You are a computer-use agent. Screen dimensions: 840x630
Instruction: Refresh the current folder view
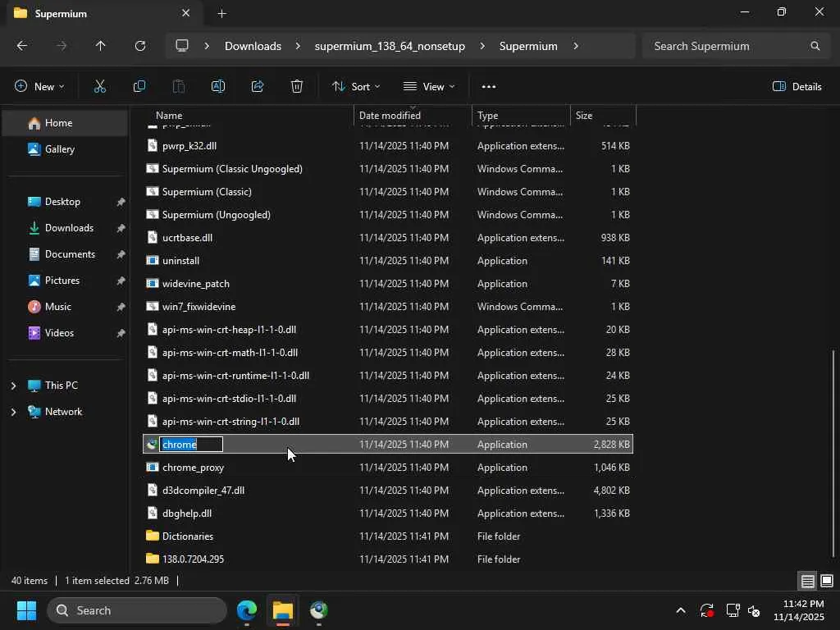click(140, 46)
